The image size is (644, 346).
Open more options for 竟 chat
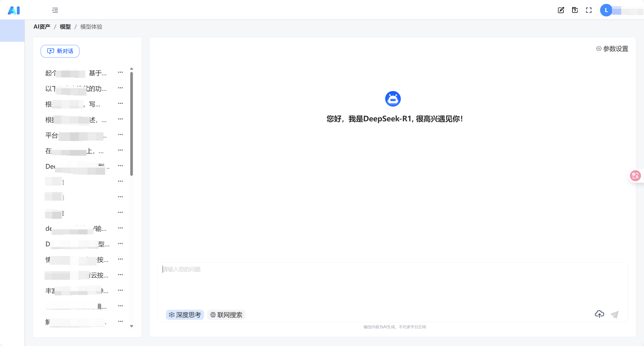pos(120,306)
